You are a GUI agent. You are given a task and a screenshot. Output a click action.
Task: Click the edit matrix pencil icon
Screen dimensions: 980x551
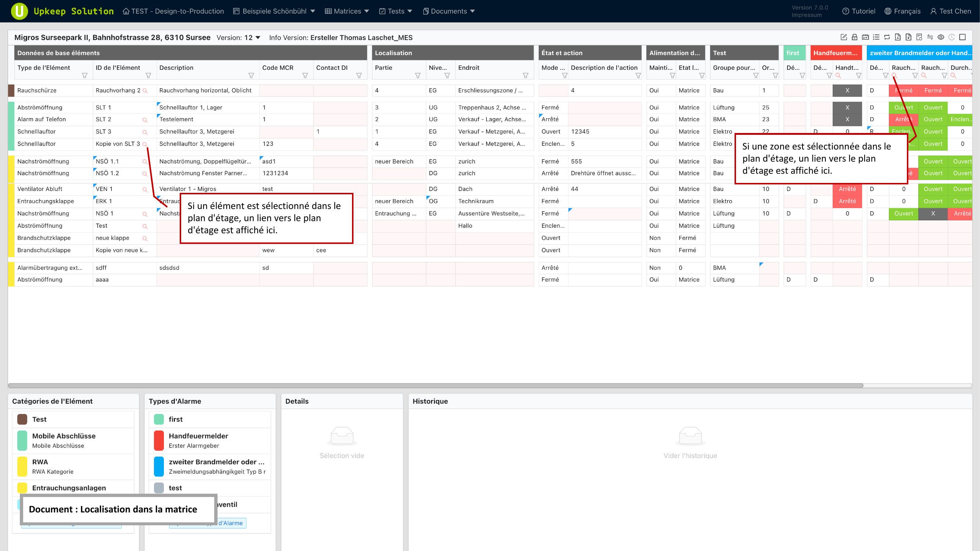click(843, 37)
